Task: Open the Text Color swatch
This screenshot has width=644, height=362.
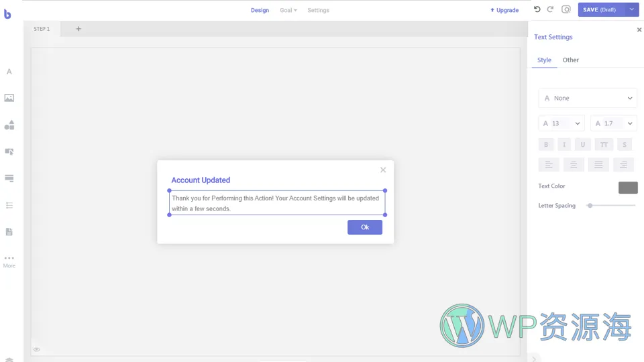Action: point(628,187)
